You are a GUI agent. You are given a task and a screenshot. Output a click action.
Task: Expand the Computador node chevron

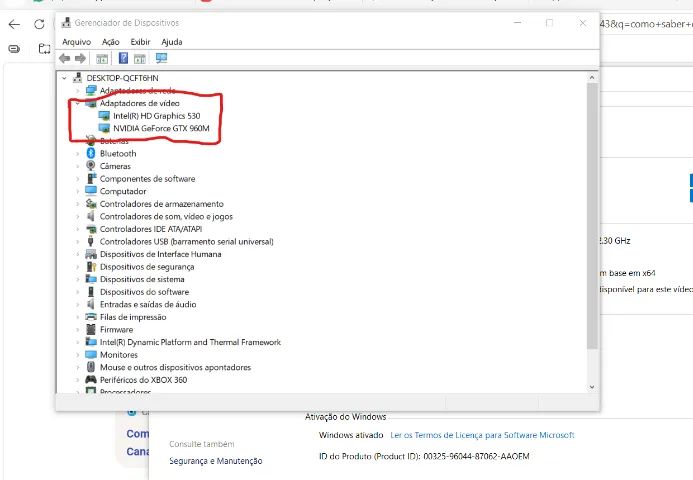(78, 191)
